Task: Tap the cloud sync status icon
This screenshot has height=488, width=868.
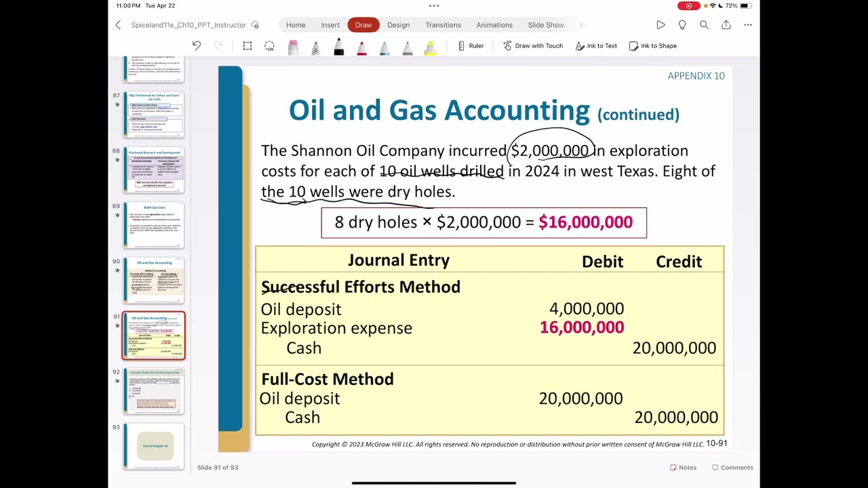Action: point(255,25)
